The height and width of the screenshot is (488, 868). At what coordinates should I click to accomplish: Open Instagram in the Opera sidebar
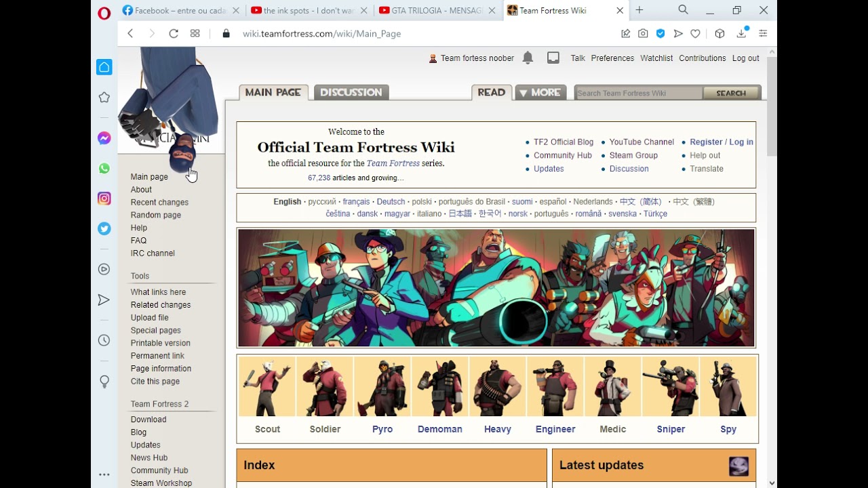(104, 199)
